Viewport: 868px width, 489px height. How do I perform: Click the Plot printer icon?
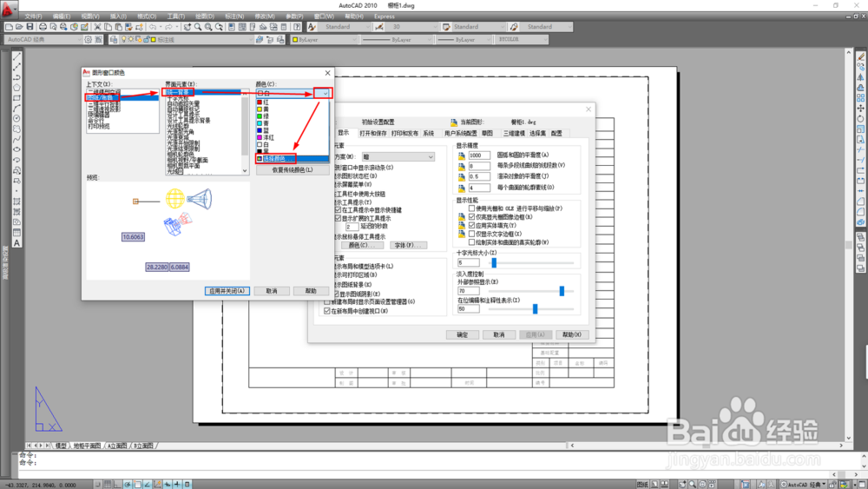click(x=43, y=27)
